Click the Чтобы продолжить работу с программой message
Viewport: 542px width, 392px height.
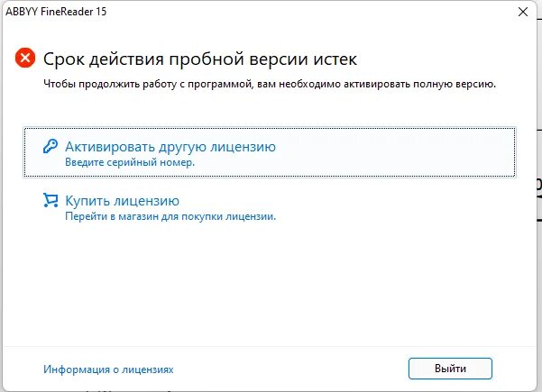[270, 84]
